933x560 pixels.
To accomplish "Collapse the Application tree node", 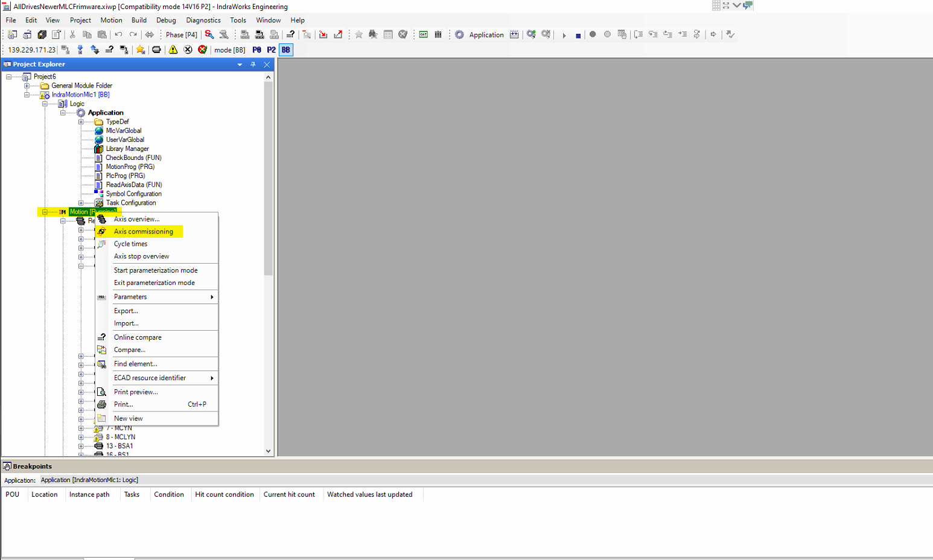I will 63,113.
